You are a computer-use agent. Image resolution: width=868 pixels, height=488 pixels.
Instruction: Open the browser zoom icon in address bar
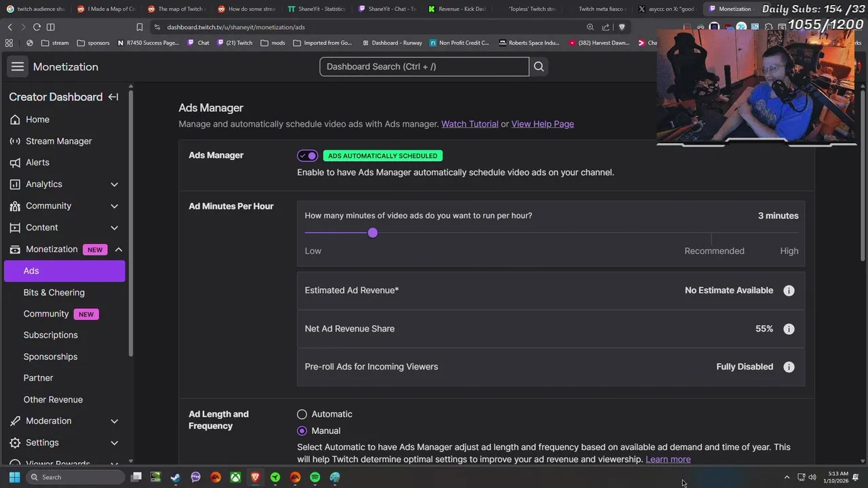590,27
